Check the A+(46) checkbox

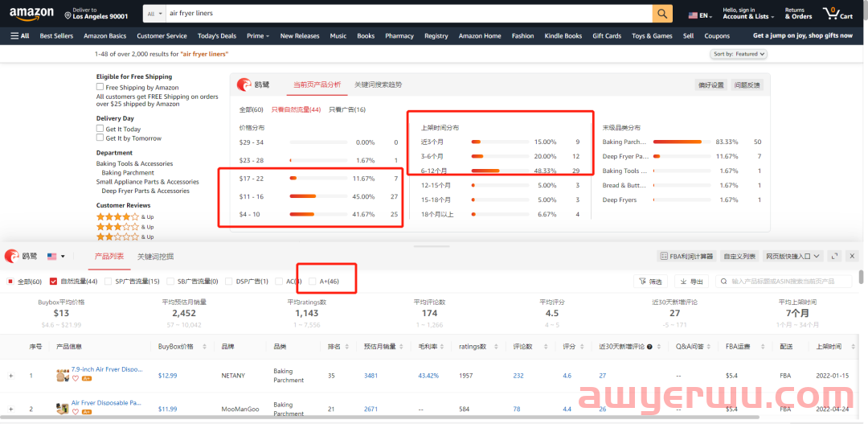click(x=313, y=282)
